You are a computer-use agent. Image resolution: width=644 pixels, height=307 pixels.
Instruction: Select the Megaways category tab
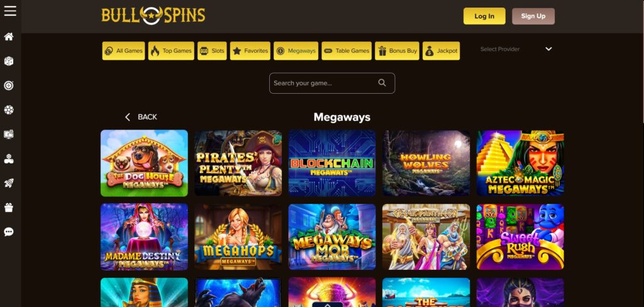point(296,51)
